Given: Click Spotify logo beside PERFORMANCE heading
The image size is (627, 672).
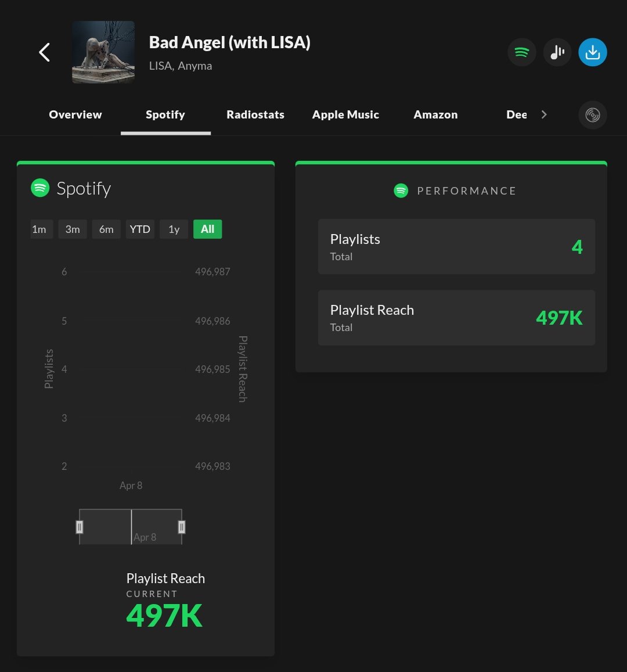Looking at the screenshot, I should pyautogui.click(x=401, y=191).
